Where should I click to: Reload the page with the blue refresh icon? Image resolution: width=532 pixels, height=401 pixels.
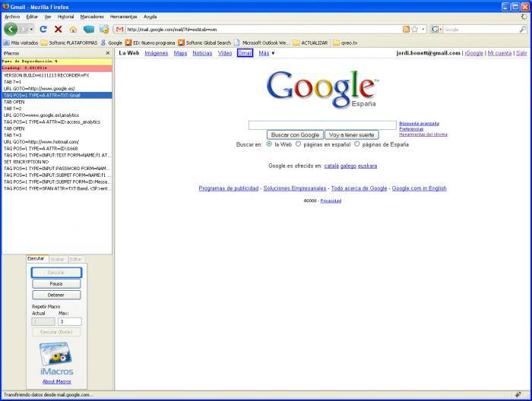click(43, 30)
